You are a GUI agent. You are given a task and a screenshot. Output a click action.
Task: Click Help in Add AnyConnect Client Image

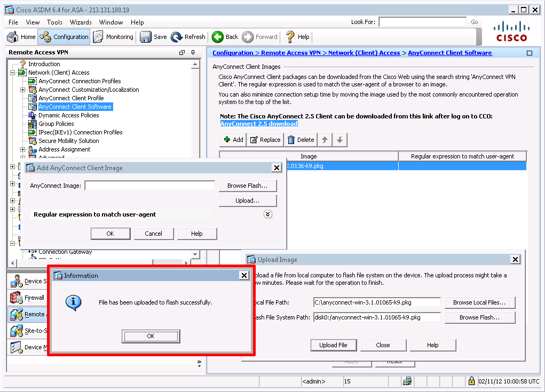click(x=197, y=234)
